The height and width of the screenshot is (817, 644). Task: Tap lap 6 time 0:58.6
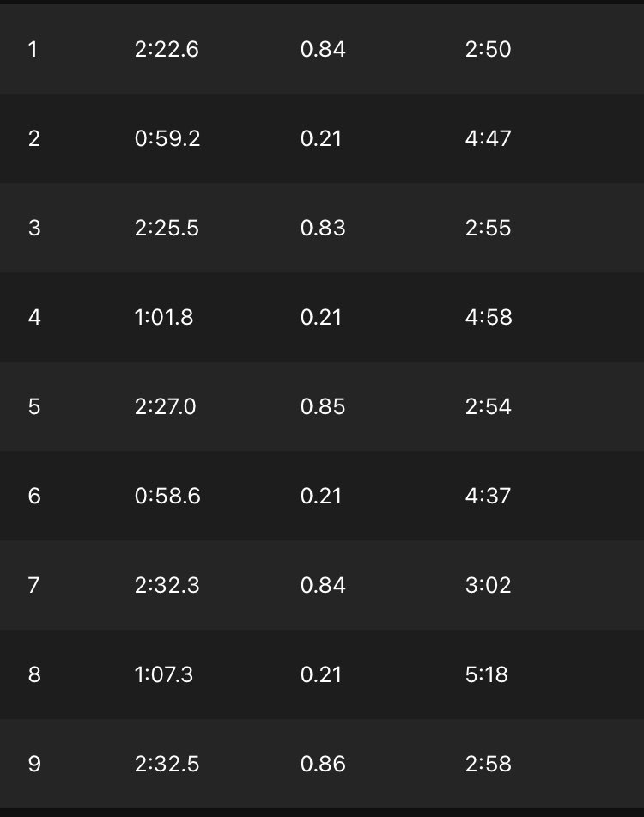coord(167,496)
